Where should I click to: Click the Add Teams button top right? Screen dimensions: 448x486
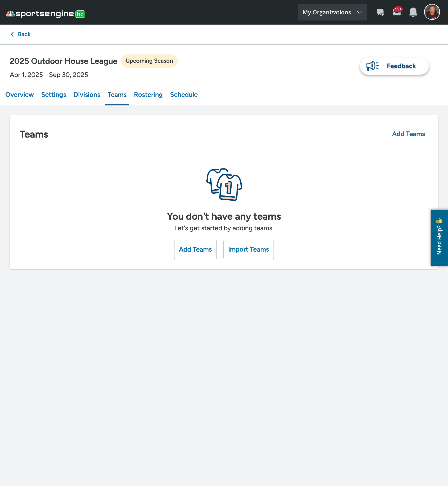click(408, 134)
